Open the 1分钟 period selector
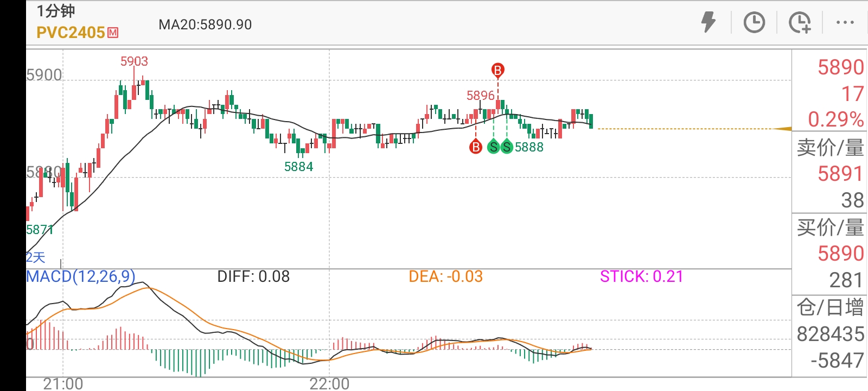This screenshot has height=391, width=868. point(56,11)
